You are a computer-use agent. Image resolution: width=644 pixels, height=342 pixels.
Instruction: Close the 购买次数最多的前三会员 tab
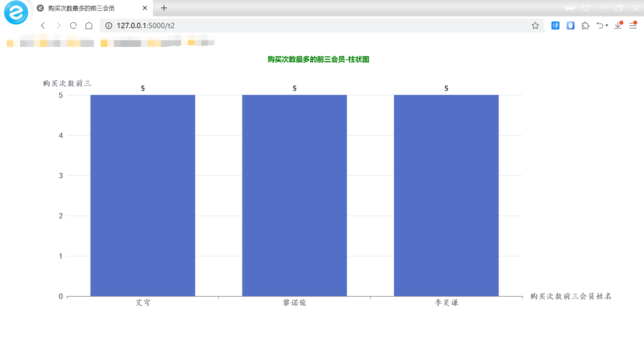[145, 8]
